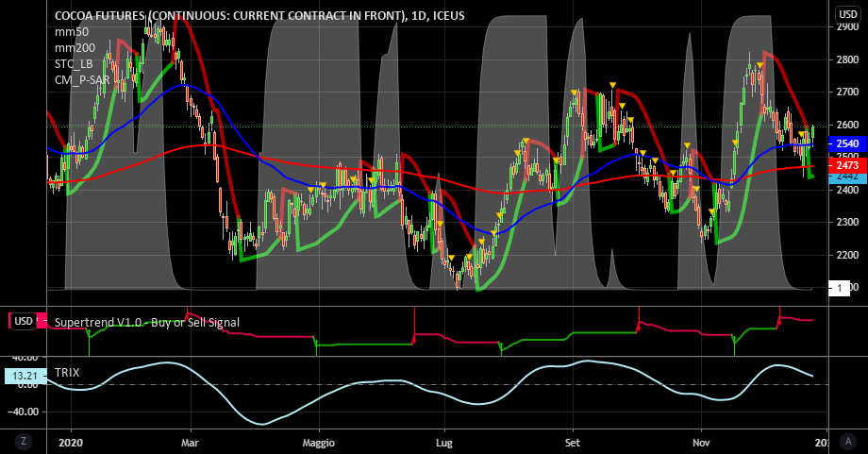Click the Maggio label on the time axis
The width and height of the screenshot is (868, 454).
click(319, 441)
